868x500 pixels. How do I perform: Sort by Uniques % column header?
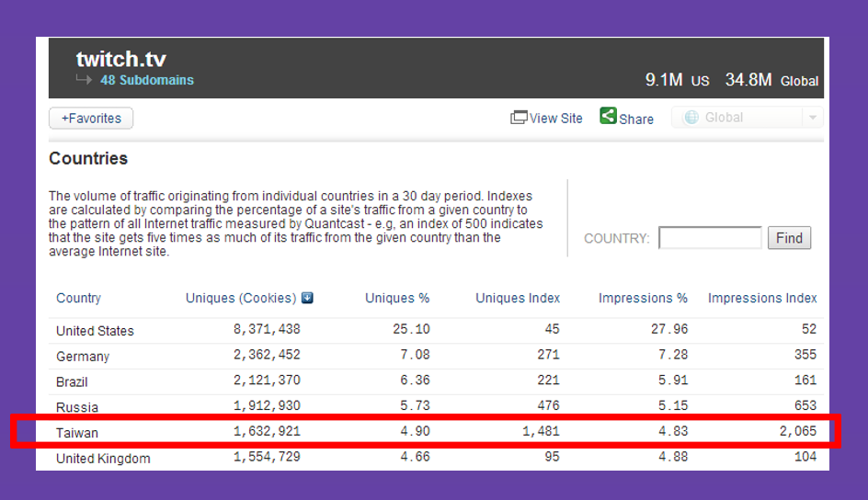coord(397,298)
